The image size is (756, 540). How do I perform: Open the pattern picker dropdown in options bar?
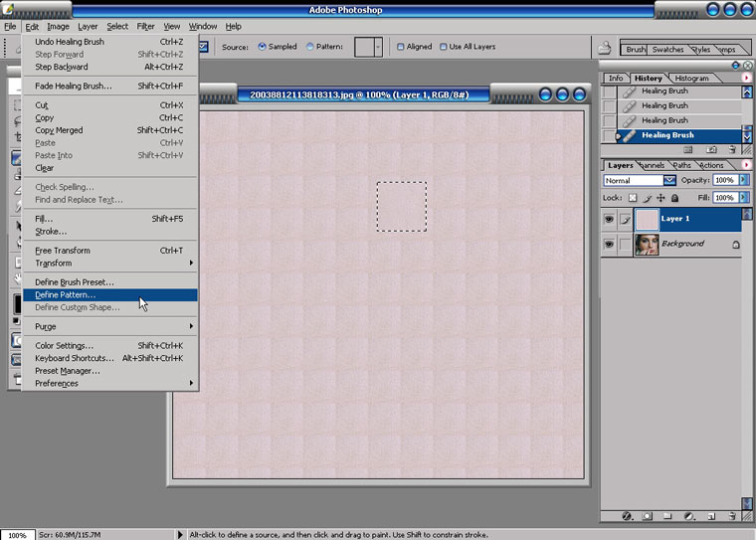click(377, 47)
